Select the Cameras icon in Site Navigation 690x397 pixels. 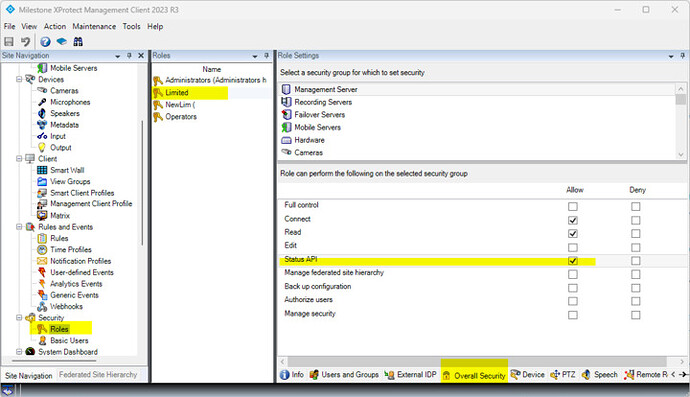(42, 90)
